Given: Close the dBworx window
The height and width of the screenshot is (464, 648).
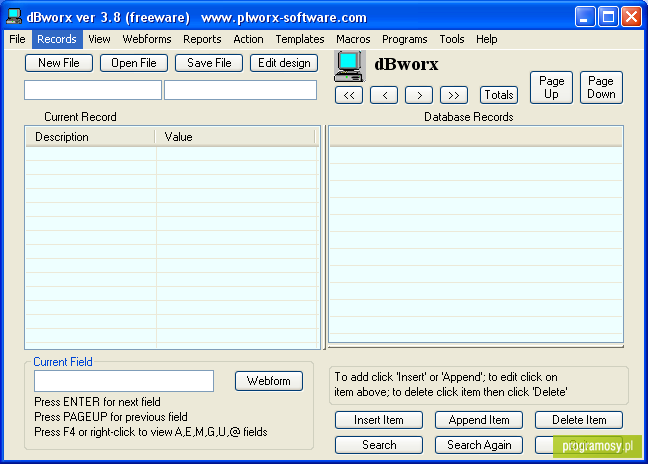Looking at the screenshot, I should click(x=631, y=17).
